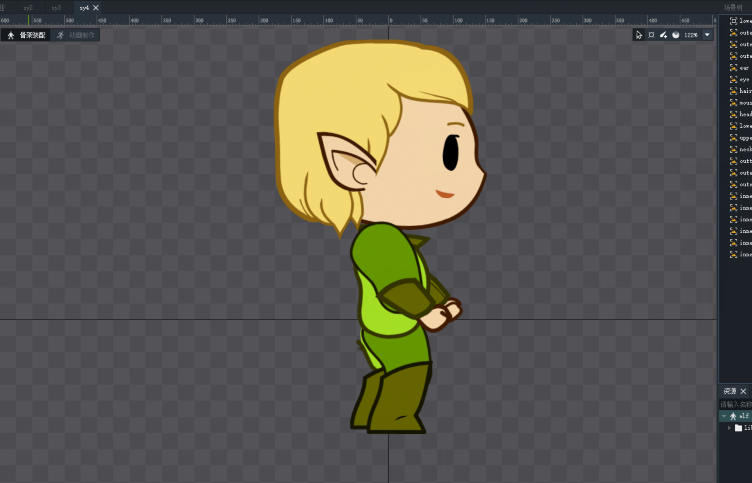Close the 资源 resources panel
The width and height of the screenshot is (752, 483).
743,391
